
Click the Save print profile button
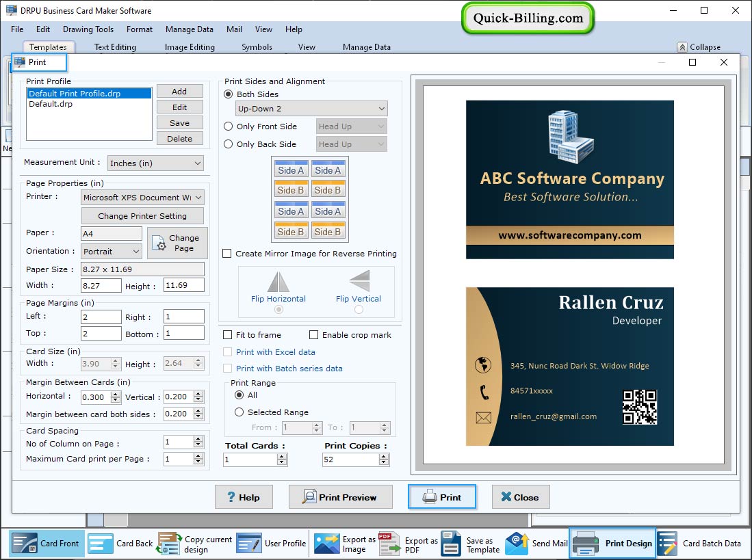(x=179, y=123)
